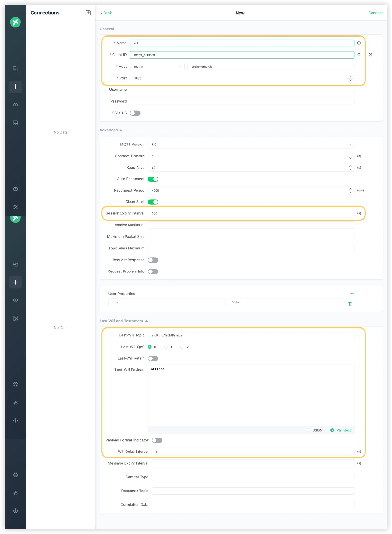
Task: Open the Host protocol mqtt:// dropdown
Action: click(x=157, y=67)
